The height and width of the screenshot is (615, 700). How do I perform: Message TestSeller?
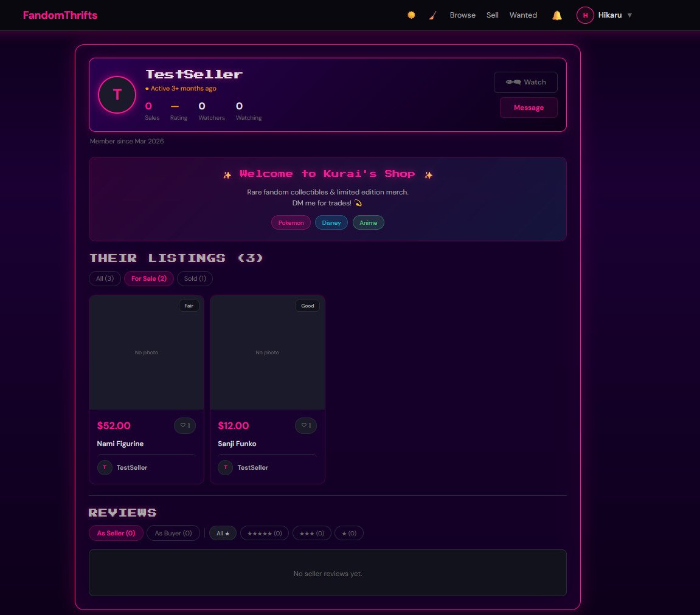pos(528,108)
